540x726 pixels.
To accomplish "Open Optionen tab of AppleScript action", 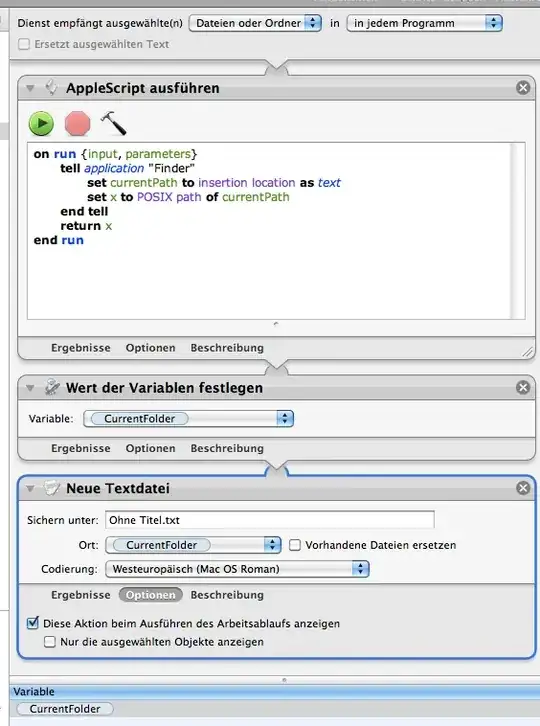I will click(151, 348).
